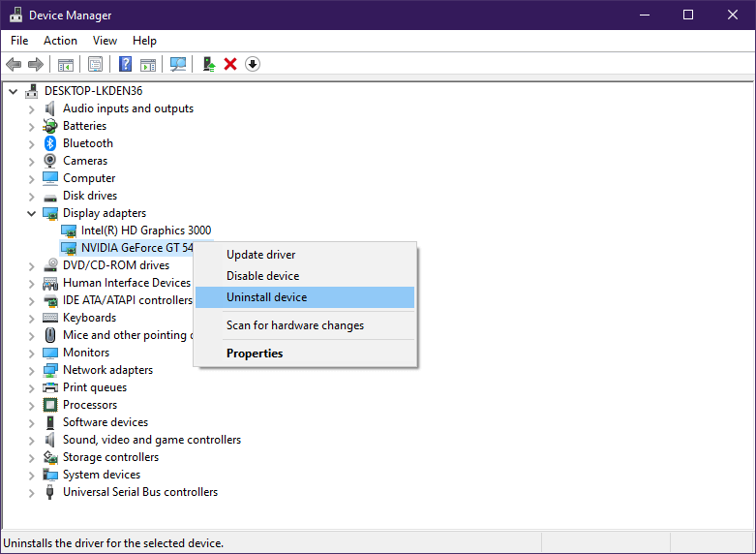This screenshot has height=554, width=756.
Task: Select the Network adapters label
Action: click(108, 370)
